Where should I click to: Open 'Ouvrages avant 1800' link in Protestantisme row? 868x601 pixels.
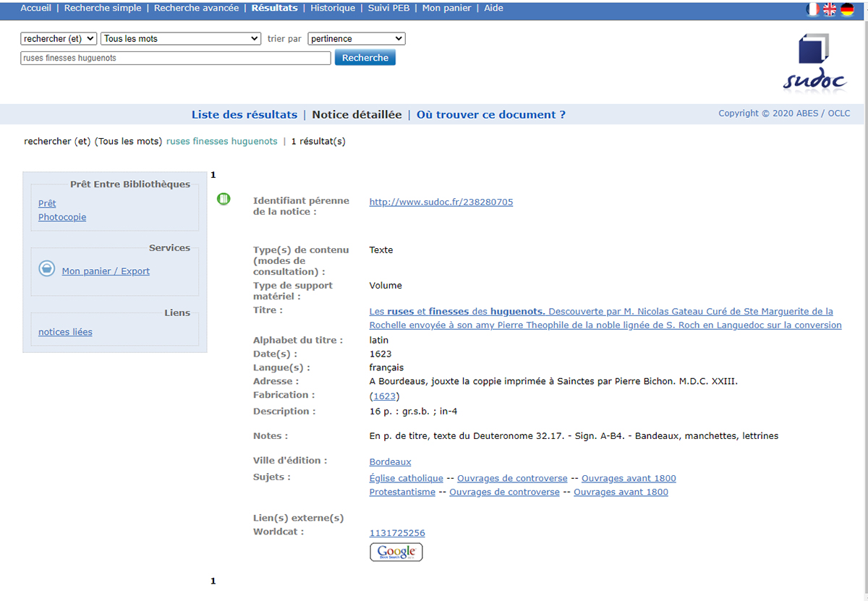[x=621, y=492]
